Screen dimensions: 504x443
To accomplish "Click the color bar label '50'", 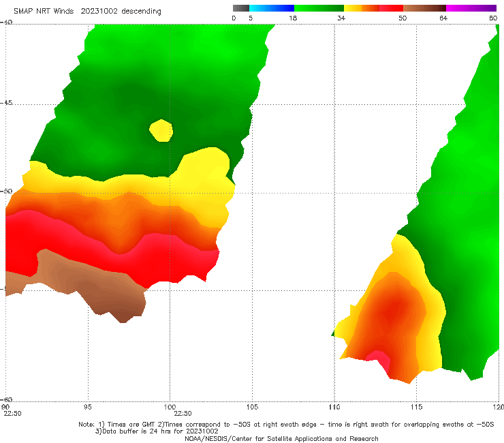I will [403, 18].
